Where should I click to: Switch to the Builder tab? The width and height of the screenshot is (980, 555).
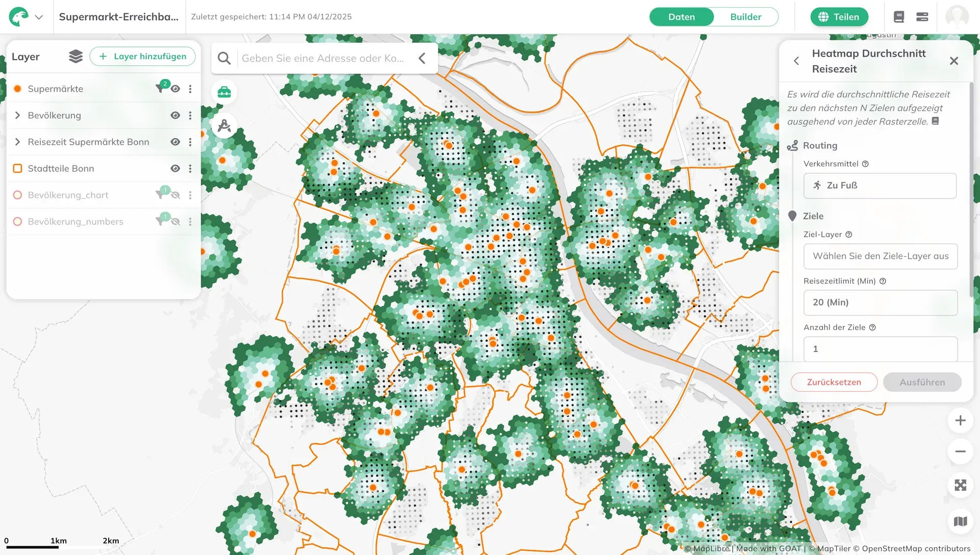pyautogui.click(x=745, y=17)
